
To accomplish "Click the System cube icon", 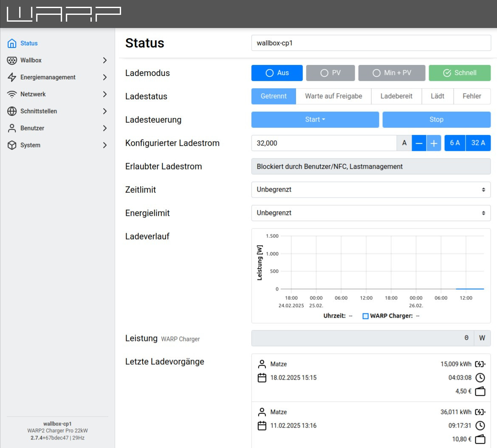I will click(12, 145).
